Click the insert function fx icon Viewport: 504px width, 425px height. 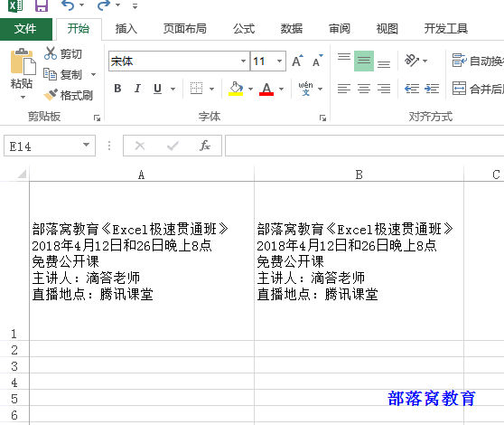point(205,146)
